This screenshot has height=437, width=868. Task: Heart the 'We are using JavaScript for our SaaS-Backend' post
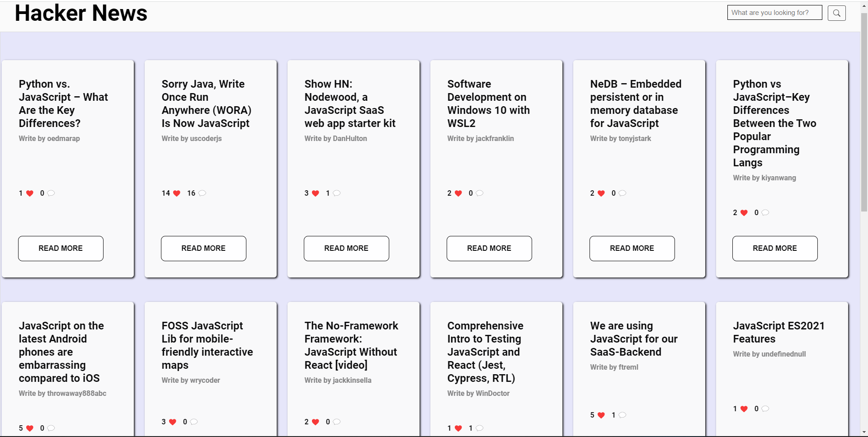click(601, 415)
